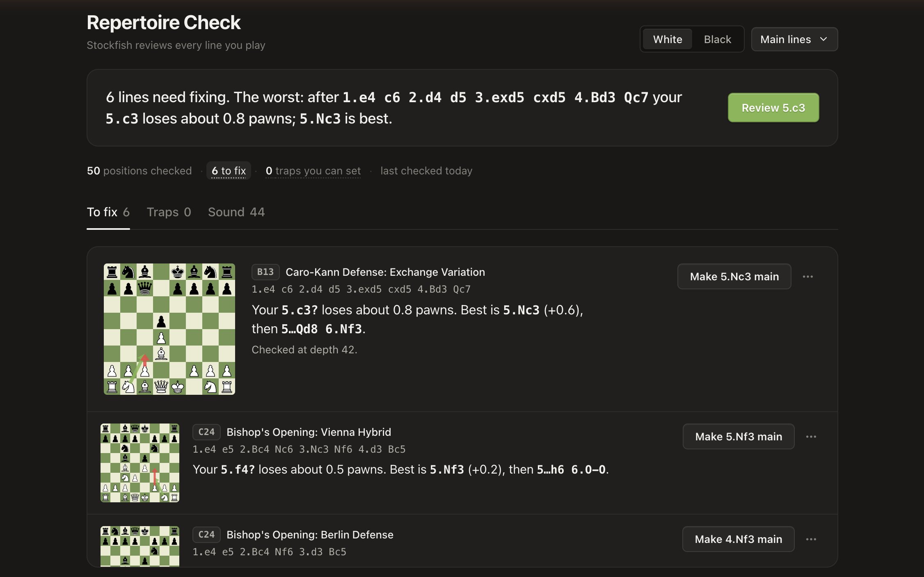
Task: Click Make 5.Nf3 main button
Action: pyautogui.click(x=738, y=437)
